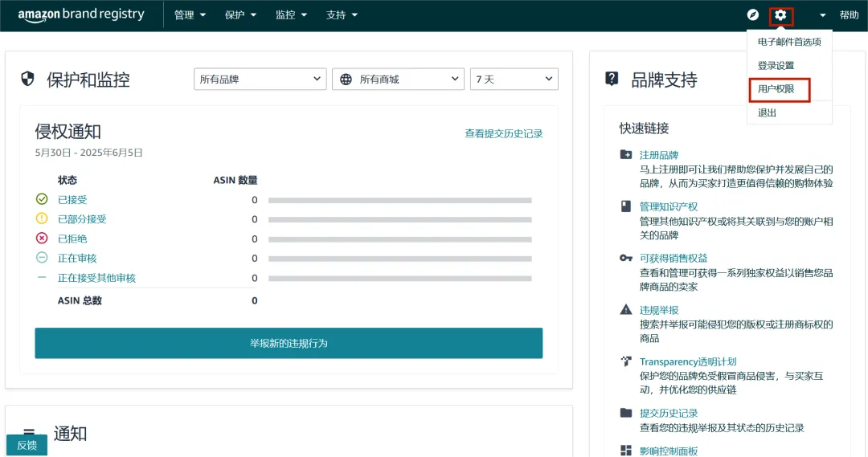Click the folder-plus icon next to 注册品牌
Screen dimensions: 868x457
click(x=626, y=155)
